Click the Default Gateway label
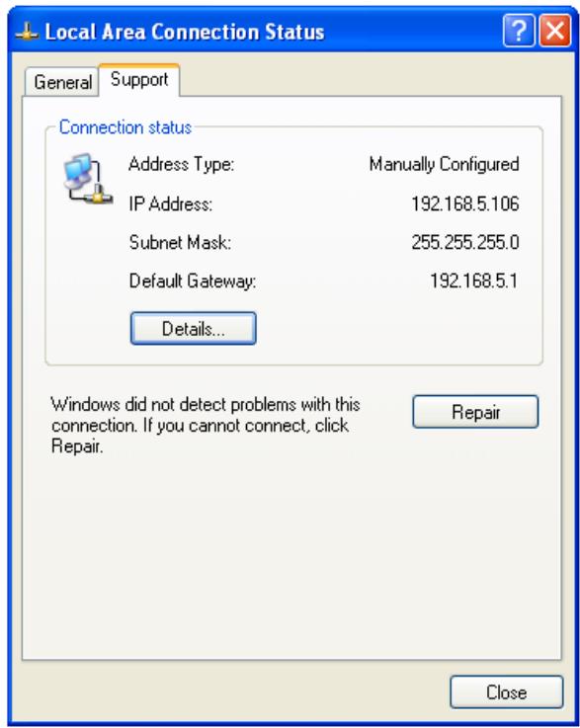 193,282
